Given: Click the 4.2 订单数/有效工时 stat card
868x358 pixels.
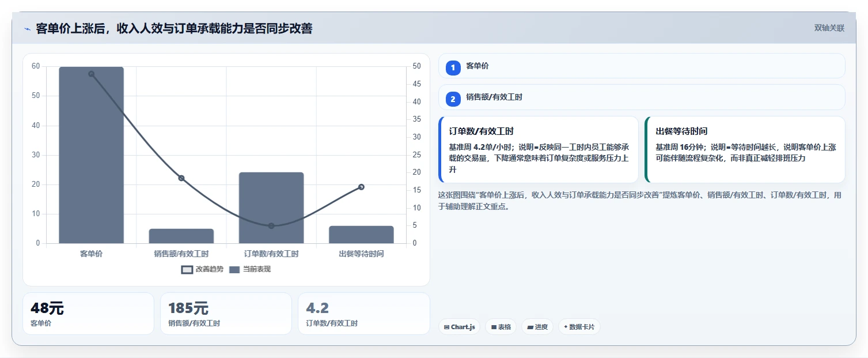Looking at the screenshot, I should [363, 314].
